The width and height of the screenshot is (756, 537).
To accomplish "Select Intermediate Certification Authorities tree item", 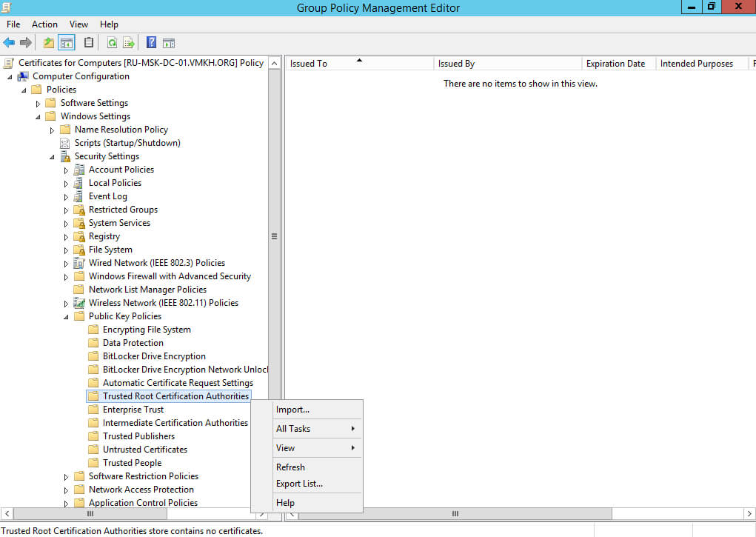I will (175, 423).
